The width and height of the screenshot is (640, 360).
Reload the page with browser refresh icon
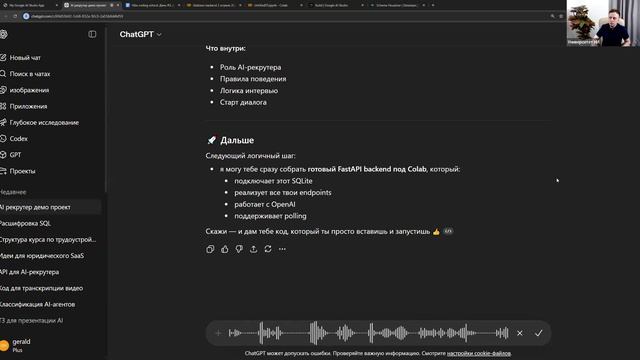(15, 16)
